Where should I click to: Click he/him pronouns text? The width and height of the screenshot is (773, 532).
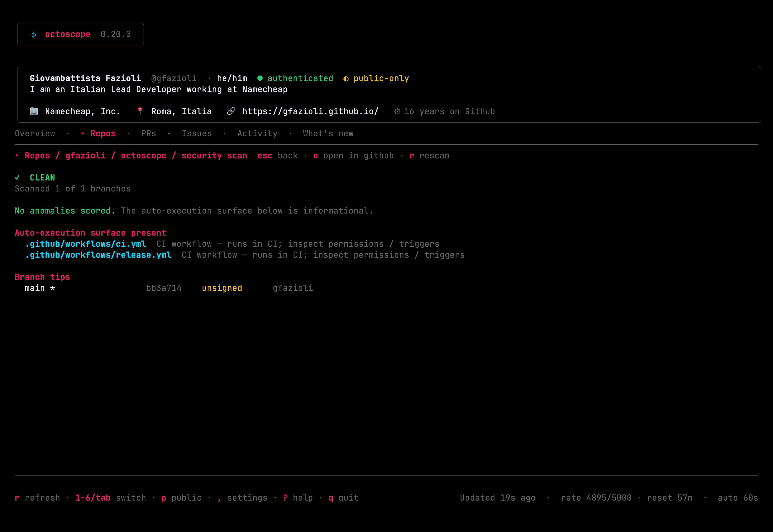click(232, 78)
